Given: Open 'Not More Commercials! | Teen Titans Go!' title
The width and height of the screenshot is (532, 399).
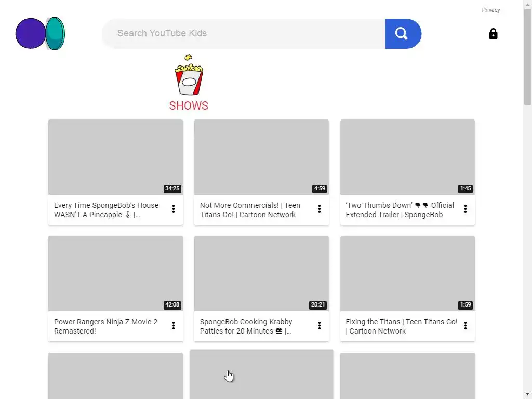Looking at the screenshot, I should point(250,210).
